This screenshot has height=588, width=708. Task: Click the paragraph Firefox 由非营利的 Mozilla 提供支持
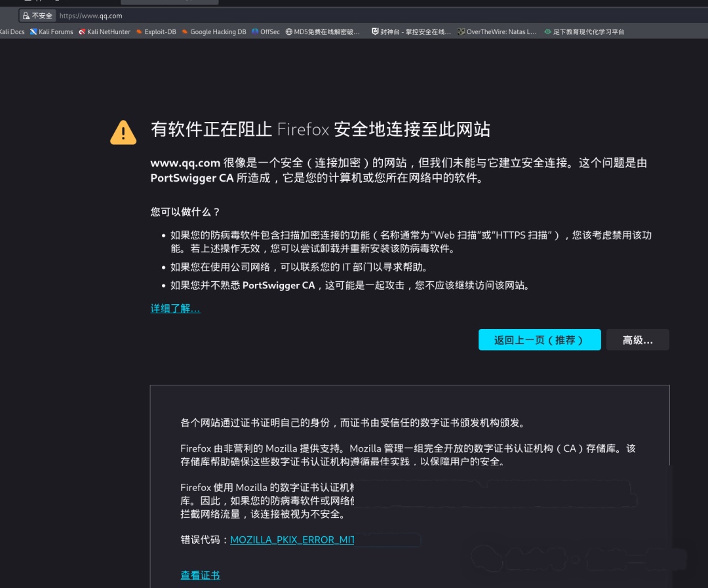408,455
